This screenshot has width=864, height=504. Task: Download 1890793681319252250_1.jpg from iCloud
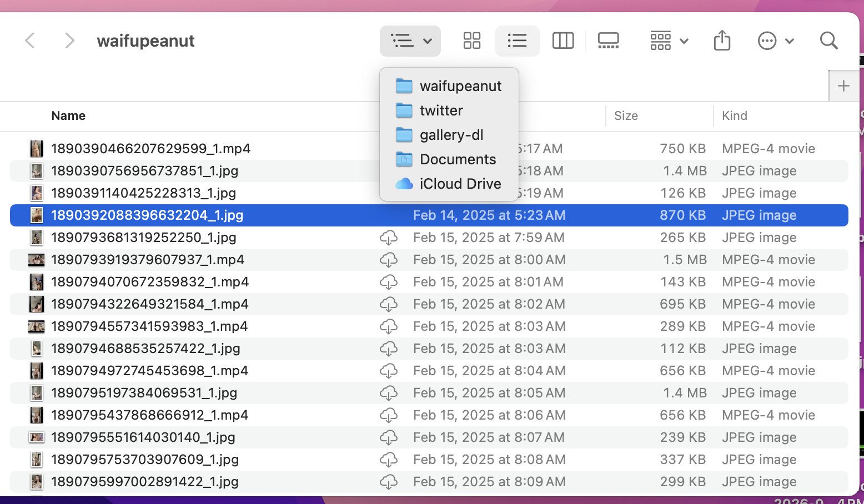pos(389,238)
